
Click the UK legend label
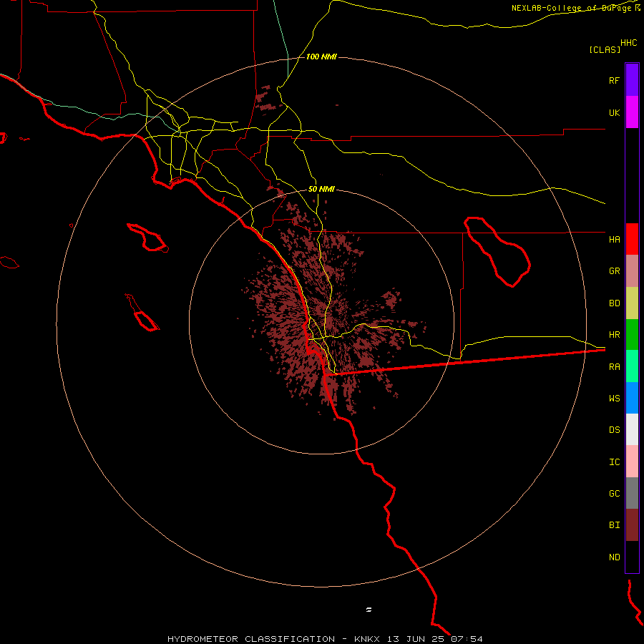pos(614,112)
